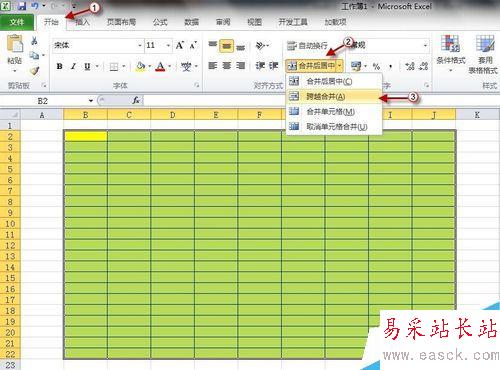Image resolution: width=500 pixels, height=370 pixels.
Task: Choose 合并后居中(C) from the merge menu
Action: click(334, 81)
